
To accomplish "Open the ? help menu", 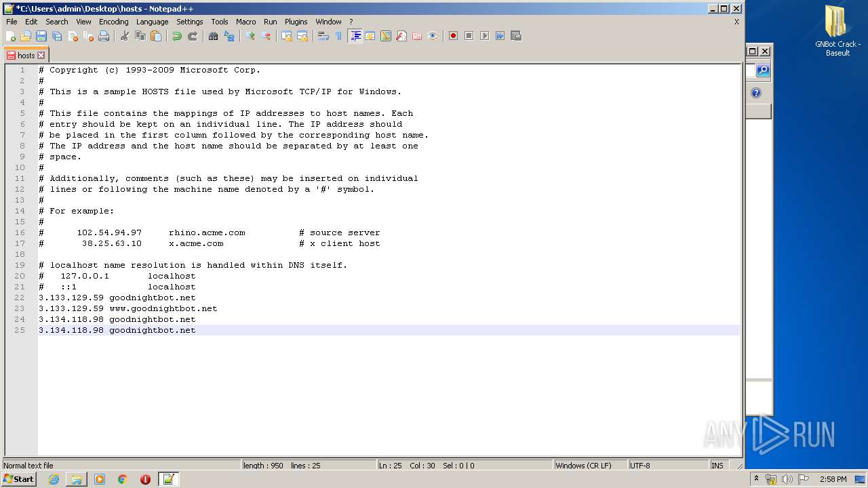I will tap(351, 22).
